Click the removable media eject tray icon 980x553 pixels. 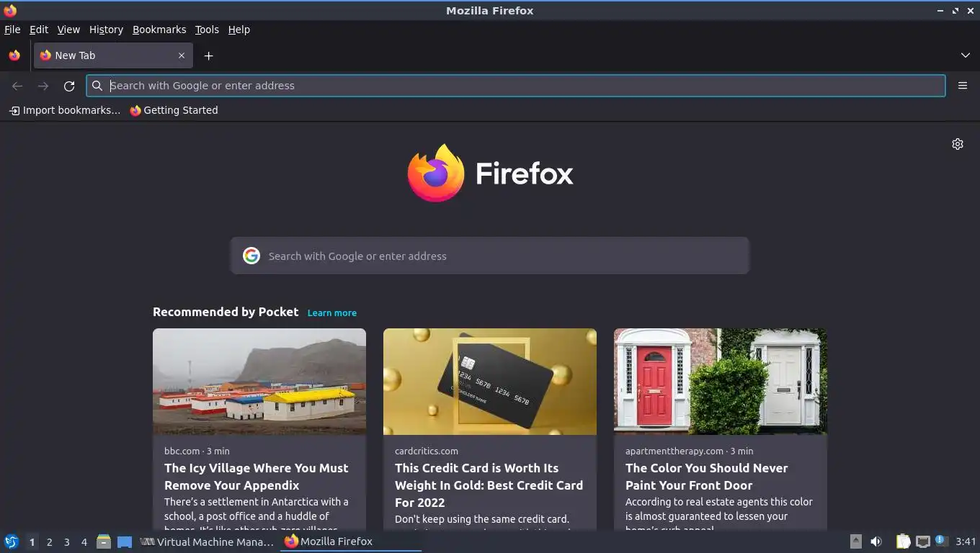point(856,541)
